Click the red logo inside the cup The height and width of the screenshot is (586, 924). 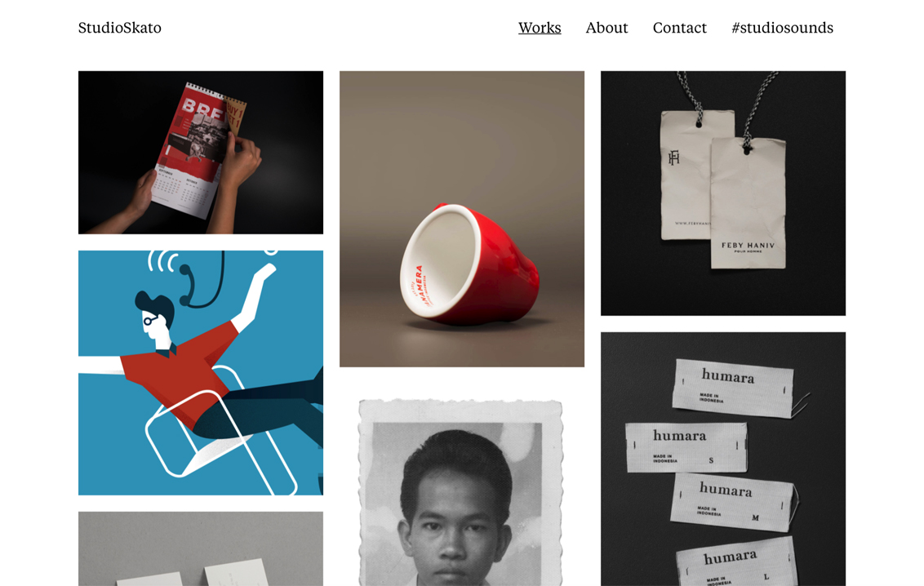[419, 286]
